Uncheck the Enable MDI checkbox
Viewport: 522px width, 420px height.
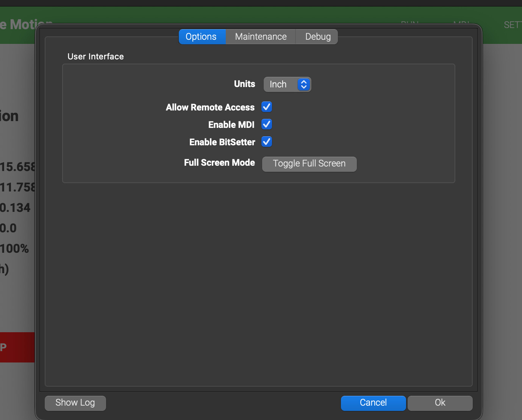coord(267,124)
